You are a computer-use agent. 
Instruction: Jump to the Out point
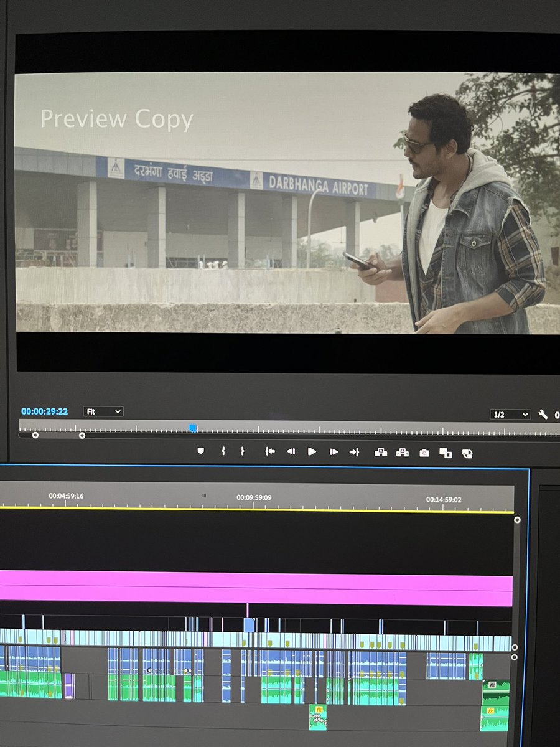pos(354,452)
